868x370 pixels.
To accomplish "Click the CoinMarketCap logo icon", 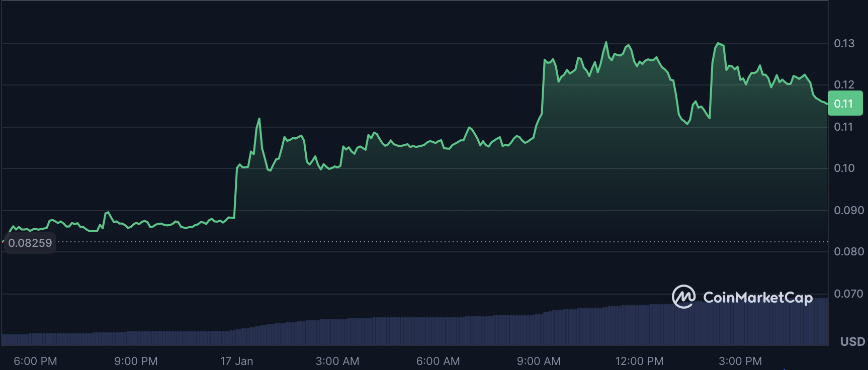I will point(684,297).
